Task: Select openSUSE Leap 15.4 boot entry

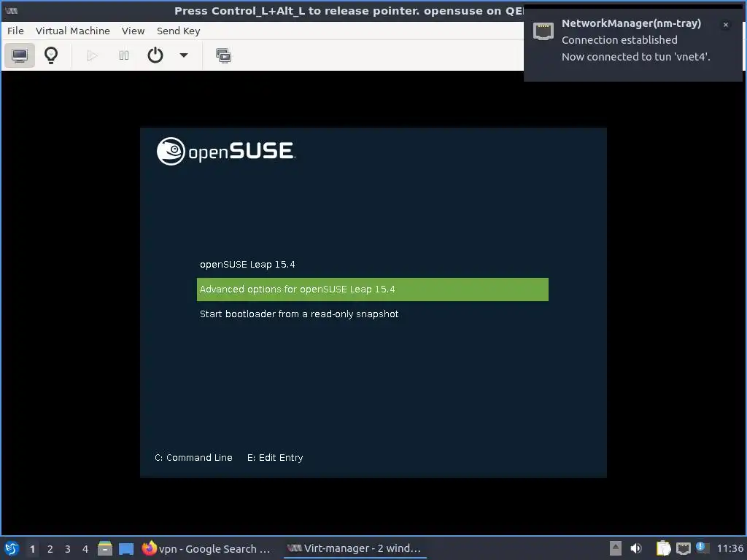Action: (x=373, y=264)
